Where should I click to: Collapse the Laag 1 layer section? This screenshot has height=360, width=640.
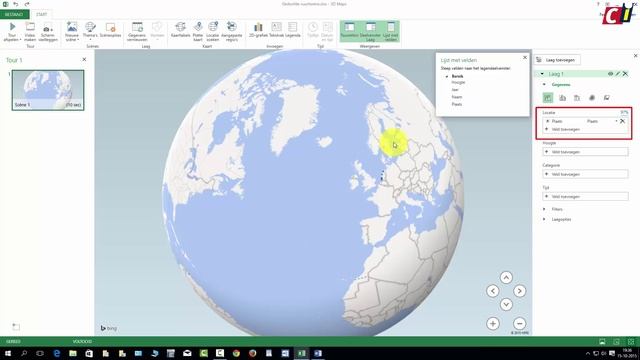pyautogui.click(x=542, y=74)
